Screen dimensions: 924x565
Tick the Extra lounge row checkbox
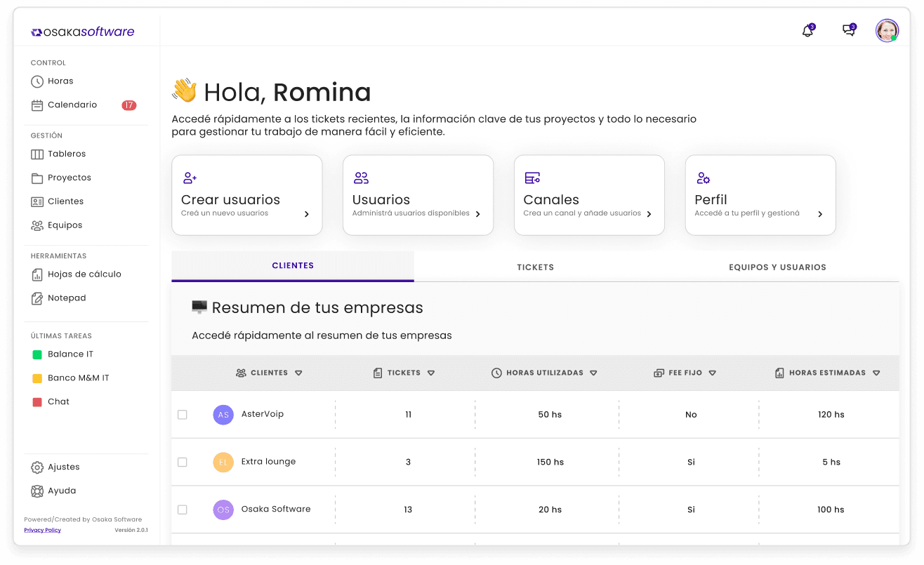point(183,463)
